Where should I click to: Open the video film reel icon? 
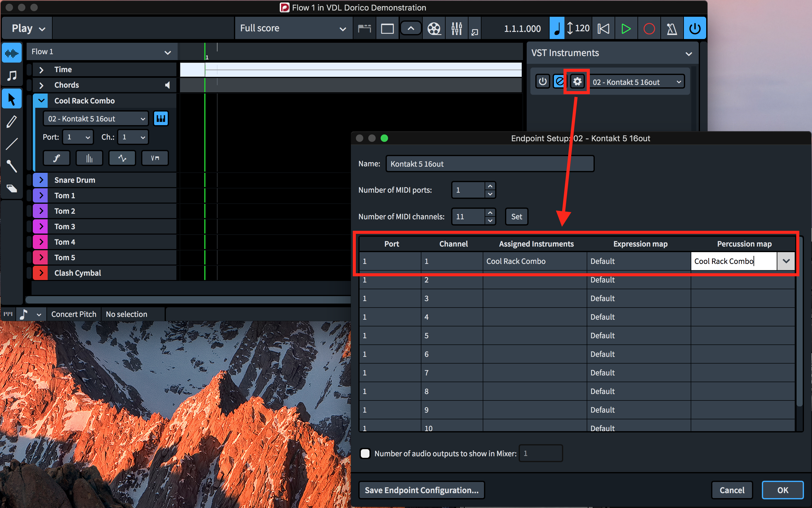pyautogui.click(x=434, y=28)
